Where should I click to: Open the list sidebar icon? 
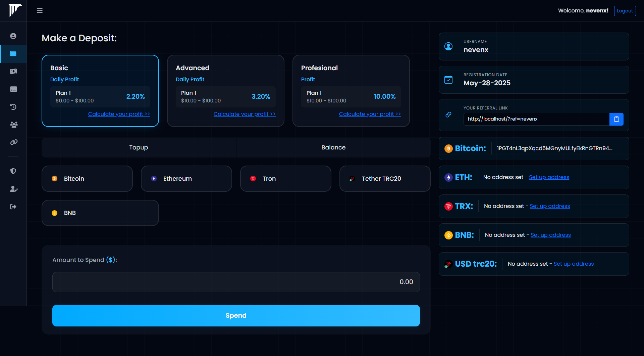pos(13,89)
